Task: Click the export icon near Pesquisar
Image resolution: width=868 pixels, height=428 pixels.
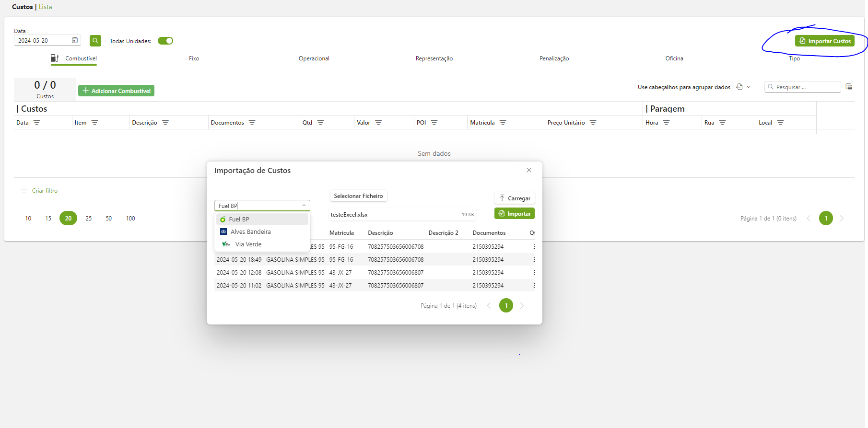Action: coord(739,87)
